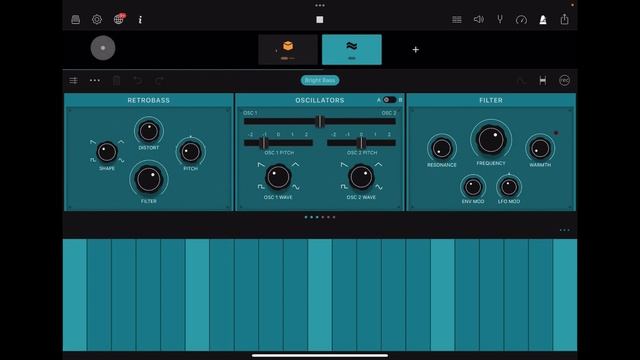Select sine wave icon beside SHAPE knob

pyautogui.click(x=122, y=160)
